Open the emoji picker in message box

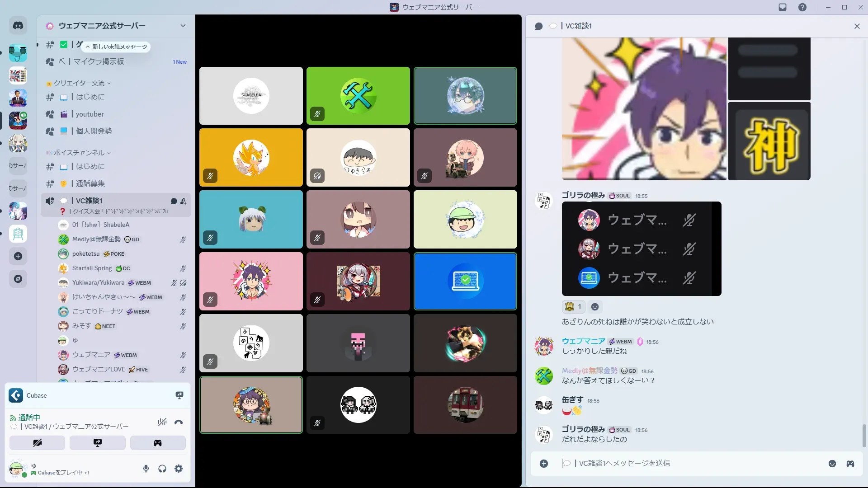832,464
